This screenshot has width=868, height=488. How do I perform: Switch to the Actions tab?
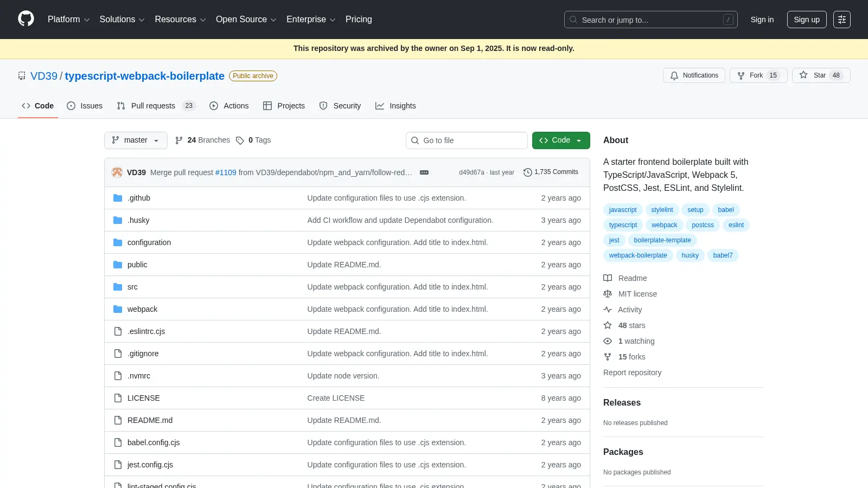point(229,106)
